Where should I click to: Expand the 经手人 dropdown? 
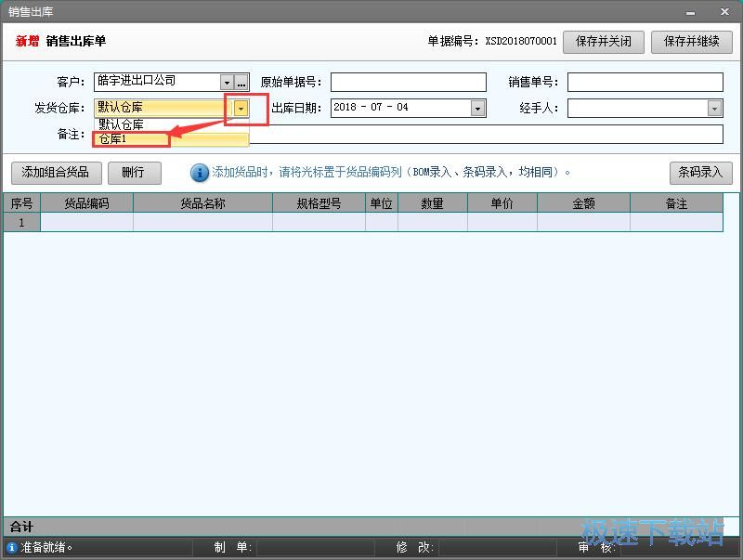(x=714, y=109)
